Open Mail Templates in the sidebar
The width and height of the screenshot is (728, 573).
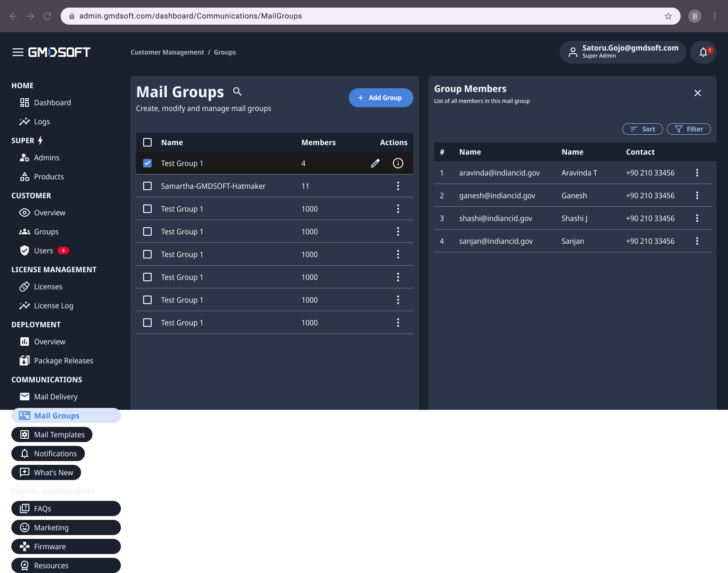pos(52,434)
